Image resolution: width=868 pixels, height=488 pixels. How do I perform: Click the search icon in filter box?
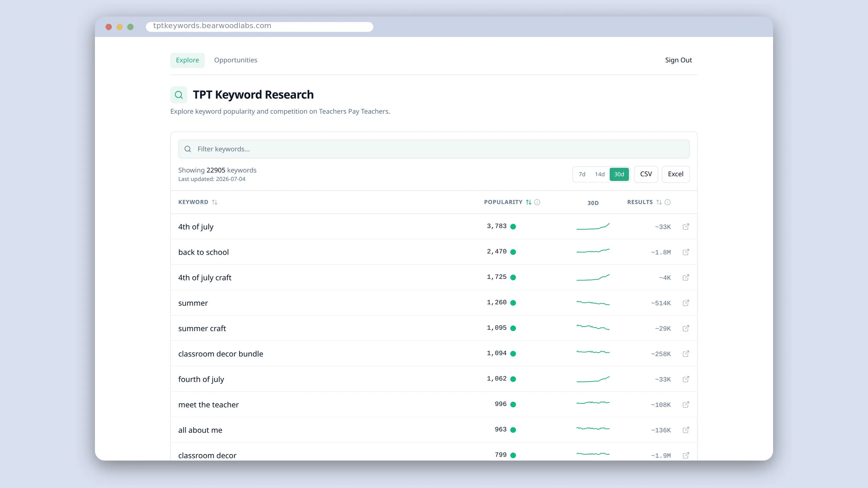click(188, 149)
